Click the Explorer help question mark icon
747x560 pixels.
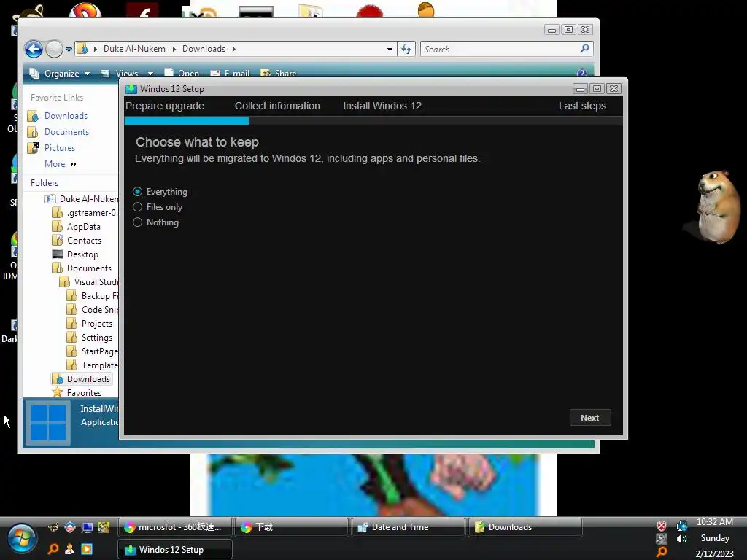click(581, 74)
